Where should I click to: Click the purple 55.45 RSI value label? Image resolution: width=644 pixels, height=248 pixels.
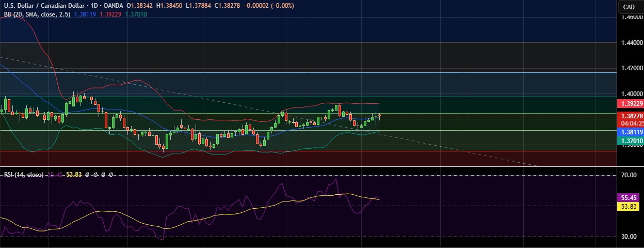pos(628,197)
